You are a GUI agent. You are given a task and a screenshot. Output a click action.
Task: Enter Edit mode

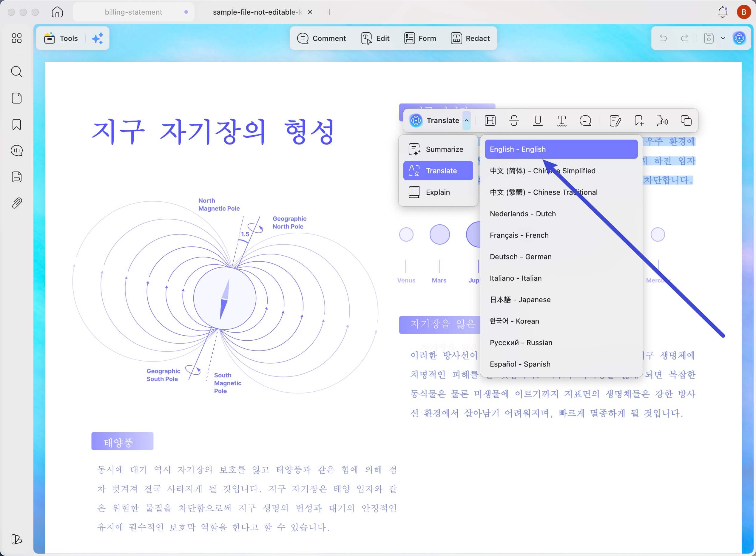click(x=375, y=38)
